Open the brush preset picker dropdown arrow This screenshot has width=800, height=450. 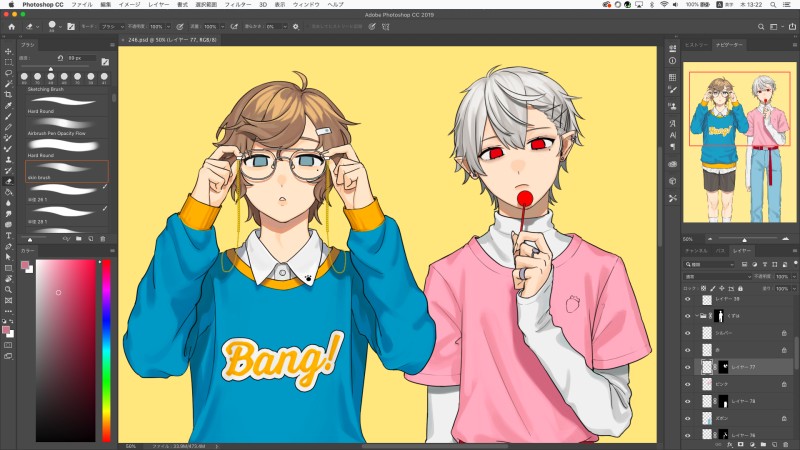[60, 27]
